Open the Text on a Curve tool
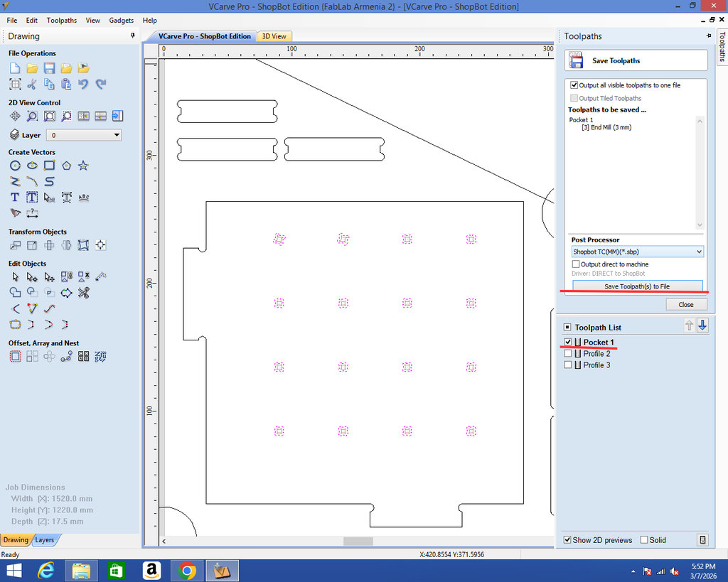 pos(84,198)
